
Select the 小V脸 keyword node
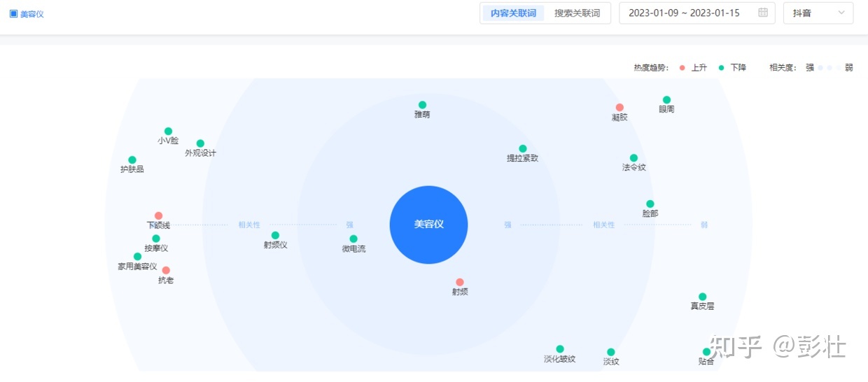[x=168, y=131]
